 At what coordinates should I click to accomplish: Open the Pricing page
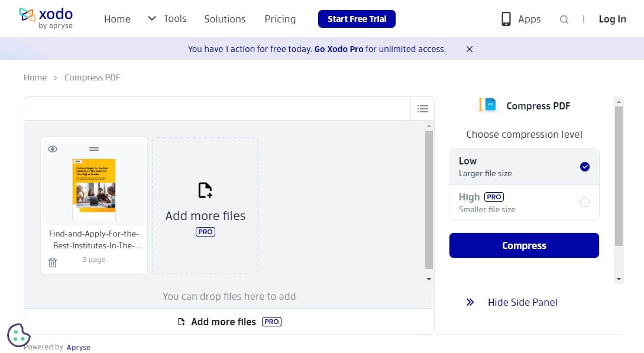pos(280,19)
